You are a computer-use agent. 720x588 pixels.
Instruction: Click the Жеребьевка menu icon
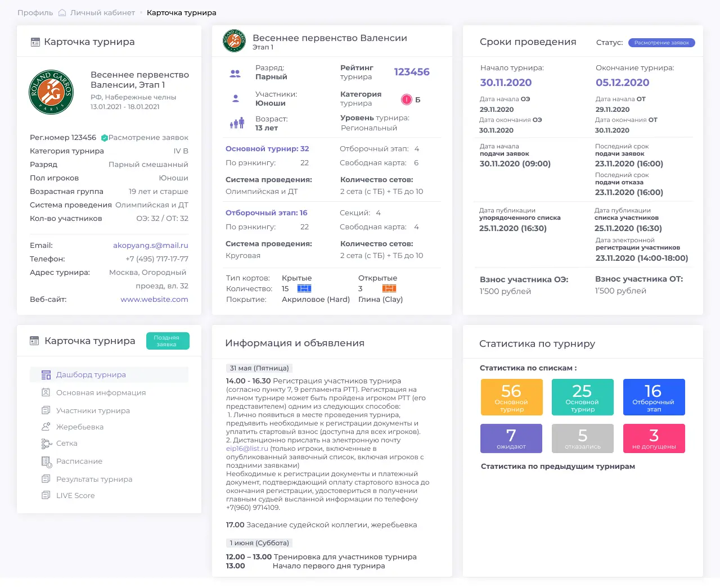pyautogui.click(x=46, y=427)
